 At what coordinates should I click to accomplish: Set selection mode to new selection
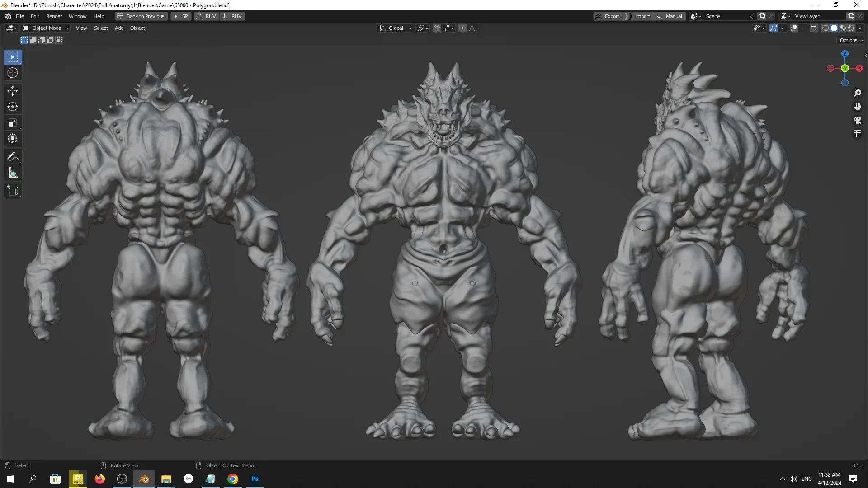click(x=24, y=40)
